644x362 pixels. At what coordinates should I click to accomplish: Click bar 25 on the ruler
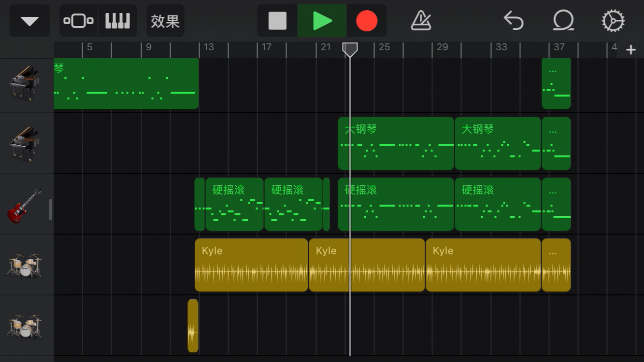tap(384, 47)
